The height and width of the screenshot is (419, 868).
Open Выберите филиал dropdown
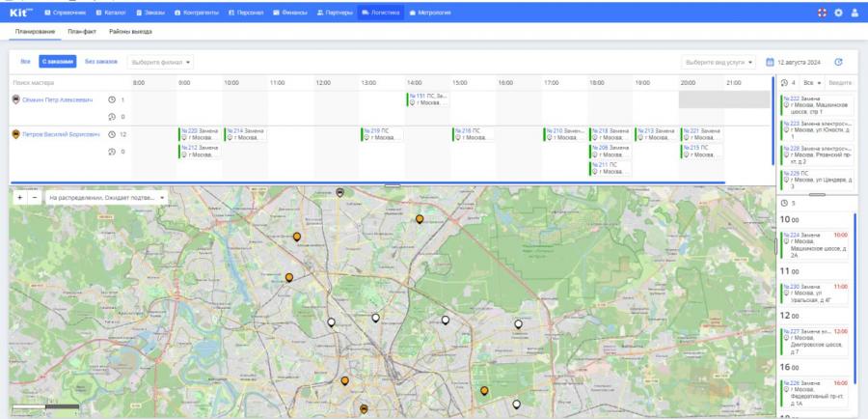click(x=160, y=62)
